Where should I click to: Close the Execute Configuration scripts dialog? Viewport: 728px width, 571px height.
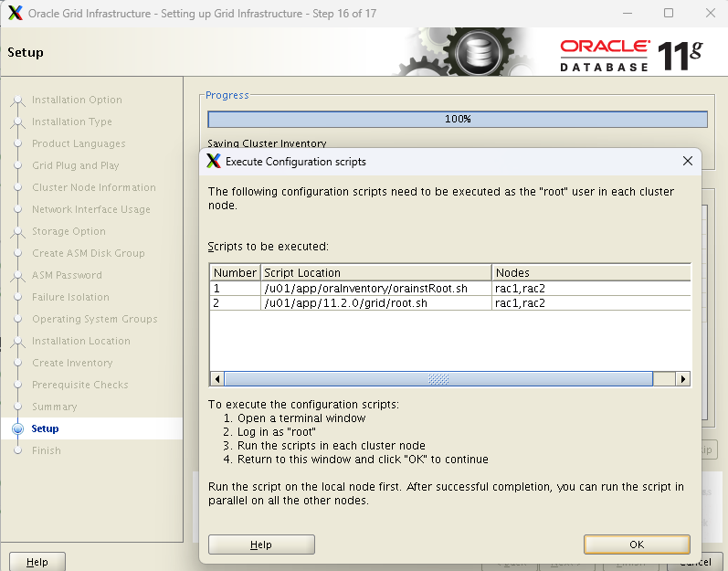(688, 161)
